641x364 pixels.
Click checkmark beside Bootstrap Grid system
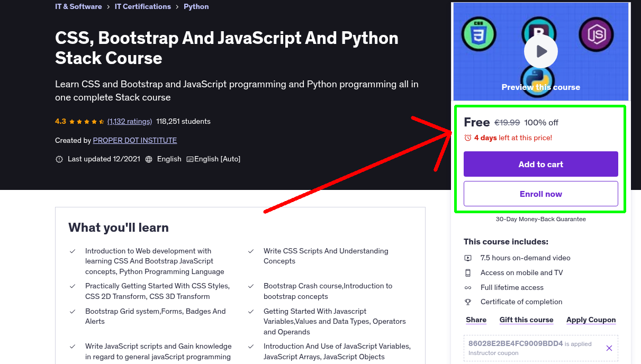[x=73, y=312]
